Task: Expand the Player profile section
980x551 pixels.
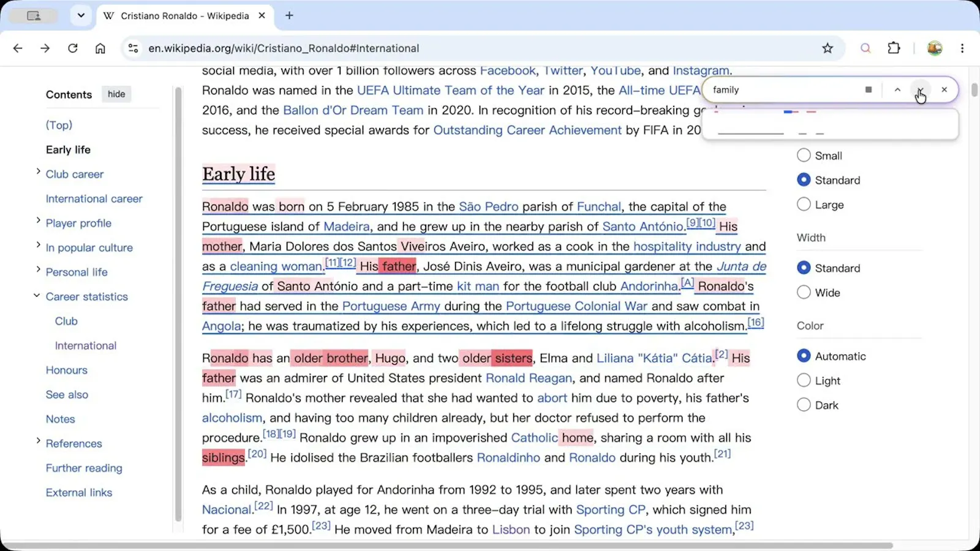Action: 38,220
